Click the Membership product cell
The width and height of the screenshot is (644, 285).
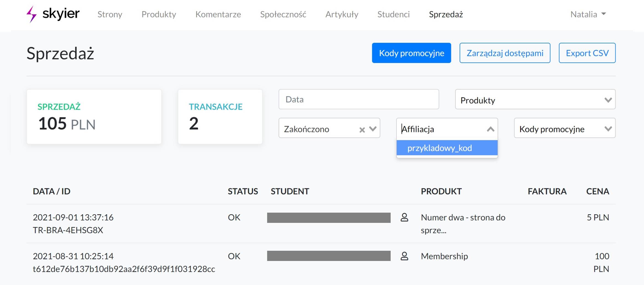[444, 256]
